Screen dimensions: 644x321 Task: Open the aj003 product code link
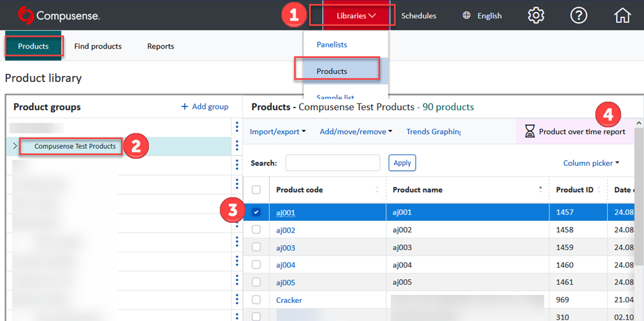click(x=286, y=248)
